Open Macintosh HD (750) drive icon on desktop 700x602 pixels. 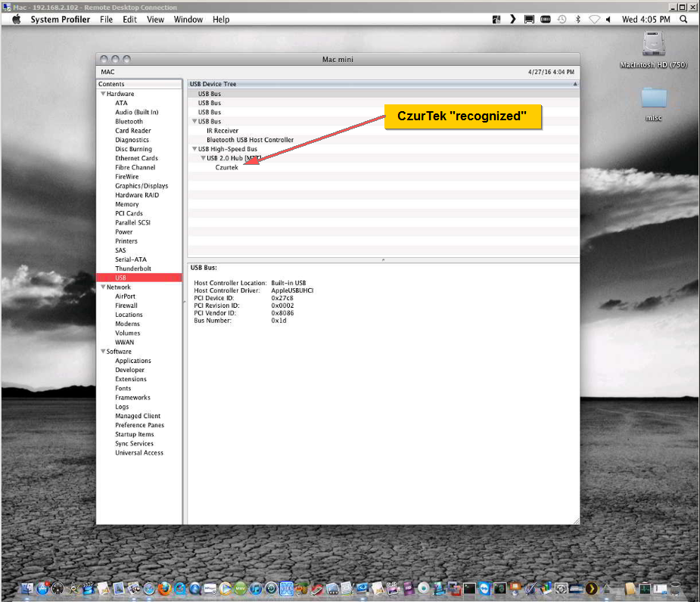(654, 44)
